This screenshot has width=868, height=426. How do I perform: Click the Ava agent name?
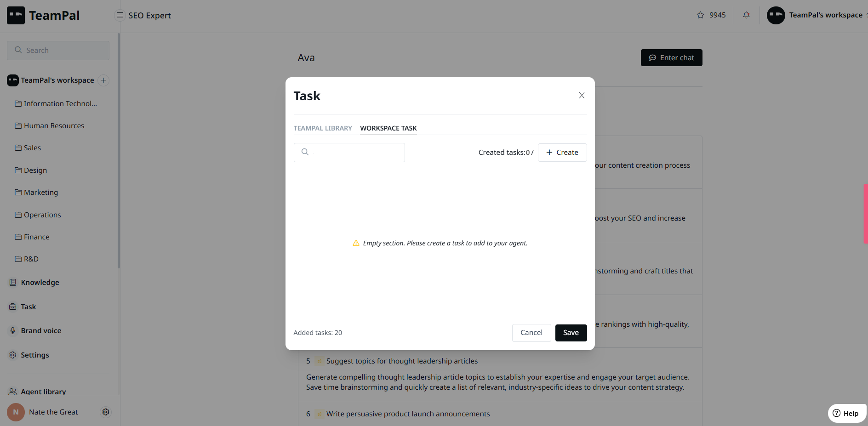(306, 58)
